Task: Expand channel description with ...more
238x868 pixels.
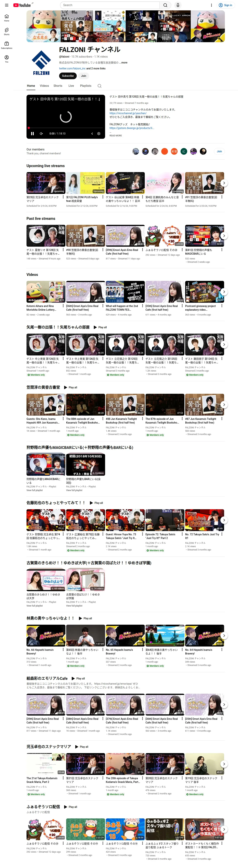Action: click(x=123, y=63)
